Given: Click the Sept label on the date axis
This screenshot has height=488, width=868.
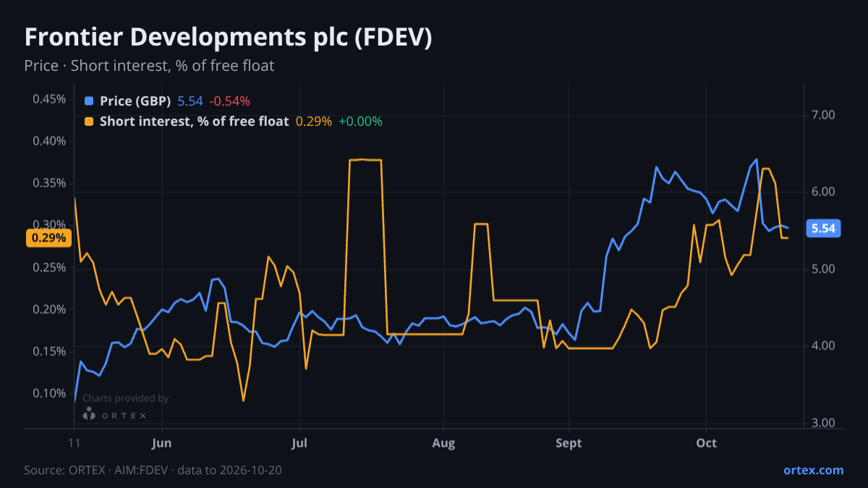Looking at the screenshot, I should (569, 443).
